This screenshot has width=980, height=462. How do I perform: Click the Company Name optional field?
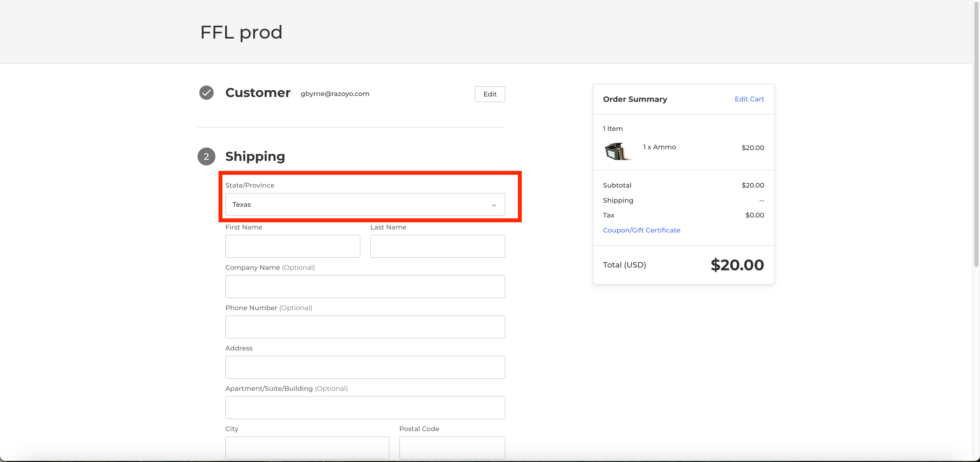pos(365,287)
